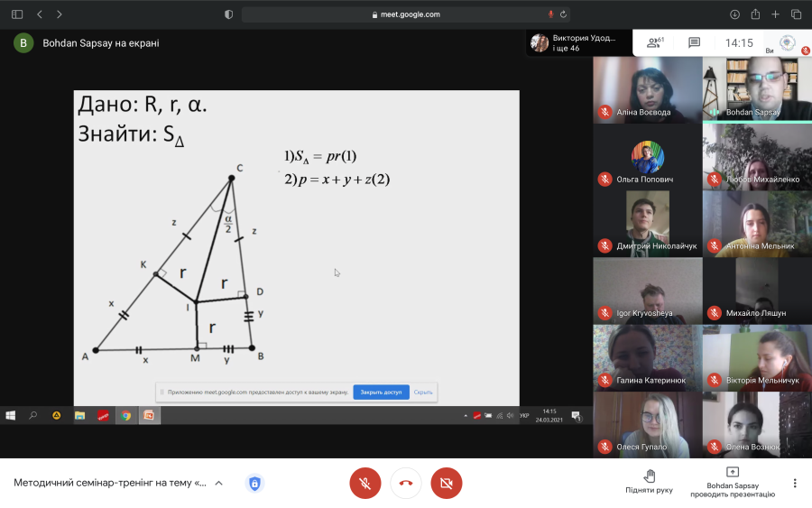Click the meet.google.com address bar

[x=406, y=14]
